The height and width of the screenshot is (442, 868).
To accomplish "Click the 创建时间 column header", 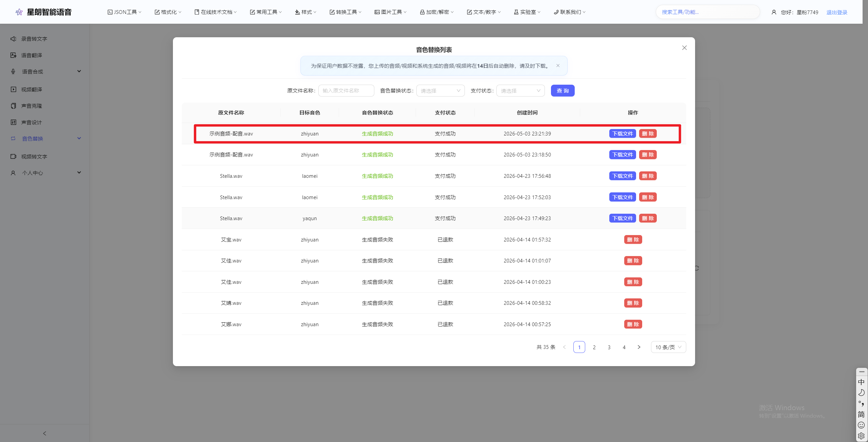I will (527, 113).
